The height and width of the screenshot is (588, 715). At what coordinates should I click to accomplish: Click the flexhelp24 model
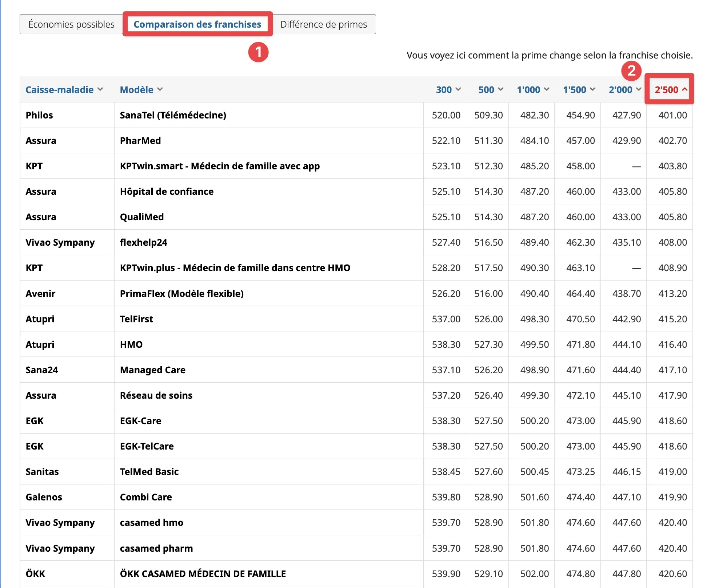pos(144,242)
